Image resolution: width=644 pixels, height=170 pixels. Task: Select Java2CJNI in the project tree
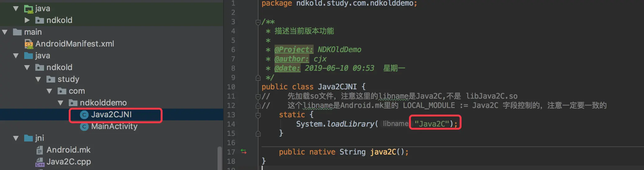111,115
